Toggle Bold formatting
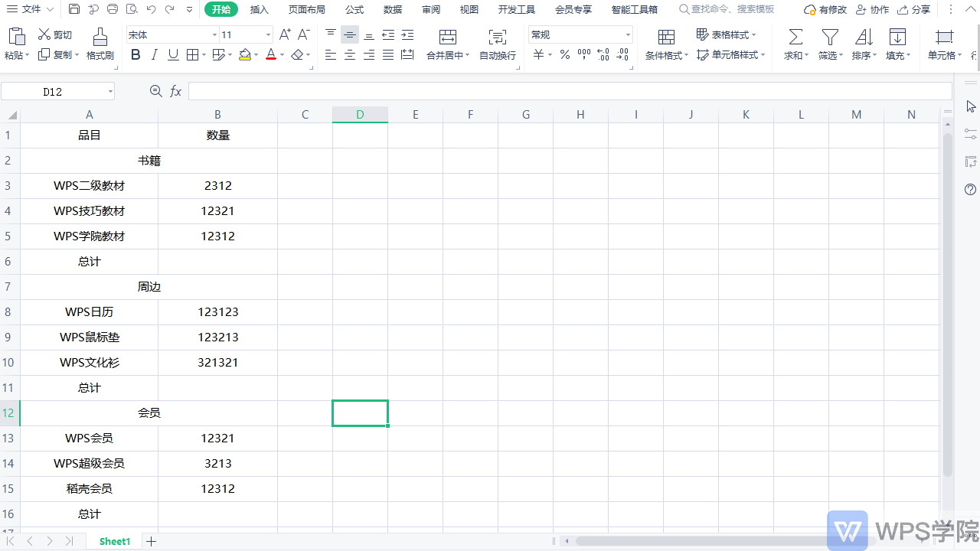The width and height of the screenshot is (980, 551). tap(136, 54)
